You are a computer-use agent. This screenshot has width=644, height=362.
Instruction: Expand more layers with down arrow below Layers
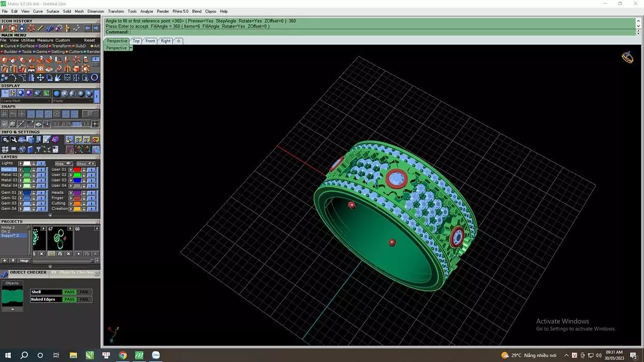[50, 215]
